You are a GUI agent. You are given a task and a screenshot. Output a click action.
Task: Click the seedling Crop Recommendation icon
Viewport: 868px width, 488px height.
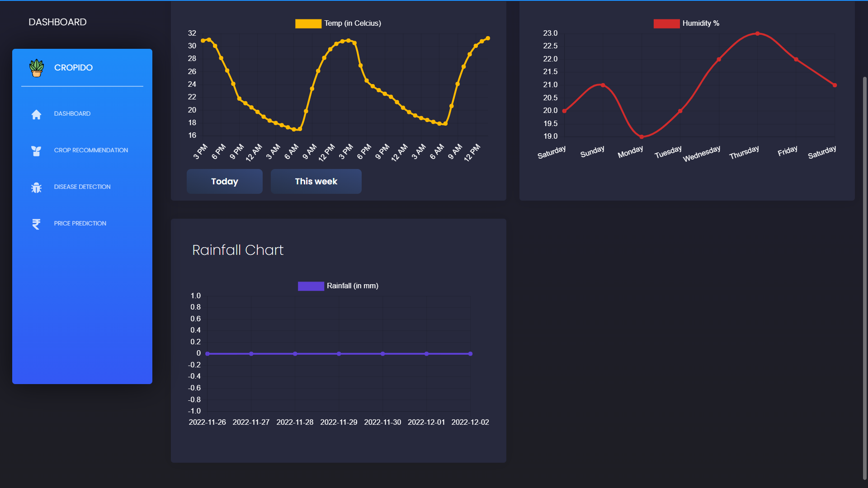(36, 151)
